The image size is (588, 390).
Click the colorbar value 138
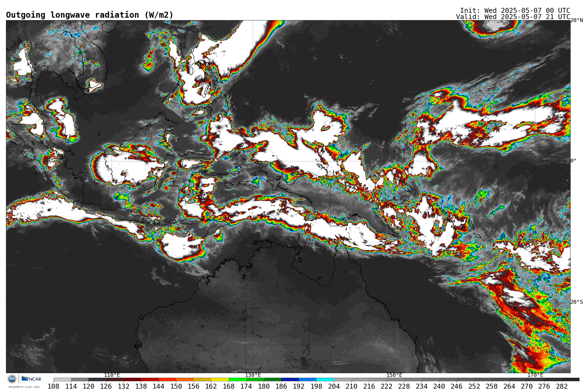coord(141,386)
